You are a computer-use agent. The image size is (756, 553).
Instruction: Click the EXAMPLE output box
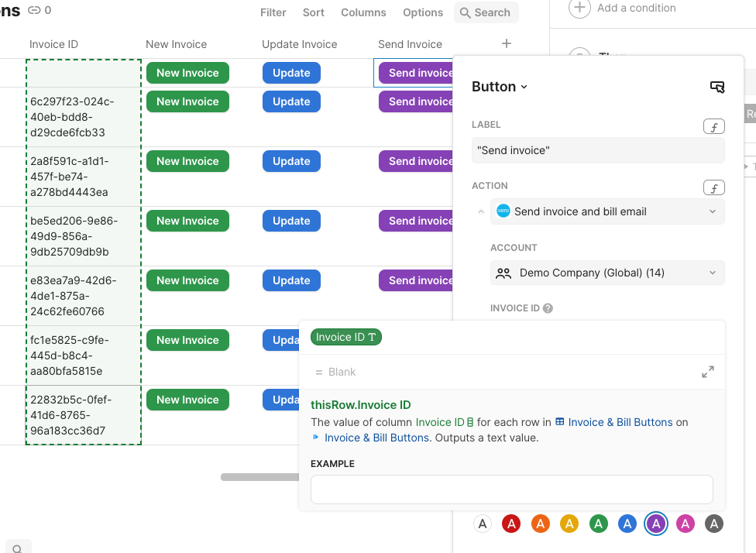coord(511,489)
